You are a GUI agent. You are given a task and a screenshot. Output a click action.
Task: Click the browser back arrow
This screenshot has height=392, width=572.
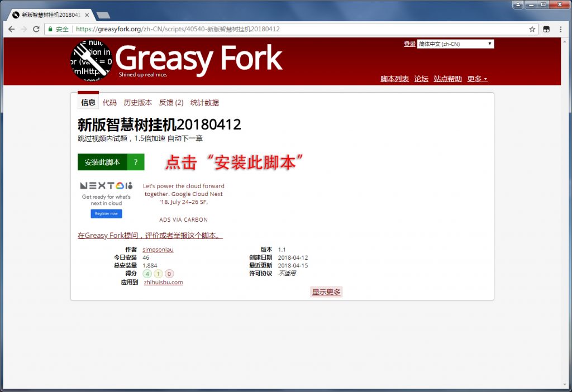coord(11,29)
